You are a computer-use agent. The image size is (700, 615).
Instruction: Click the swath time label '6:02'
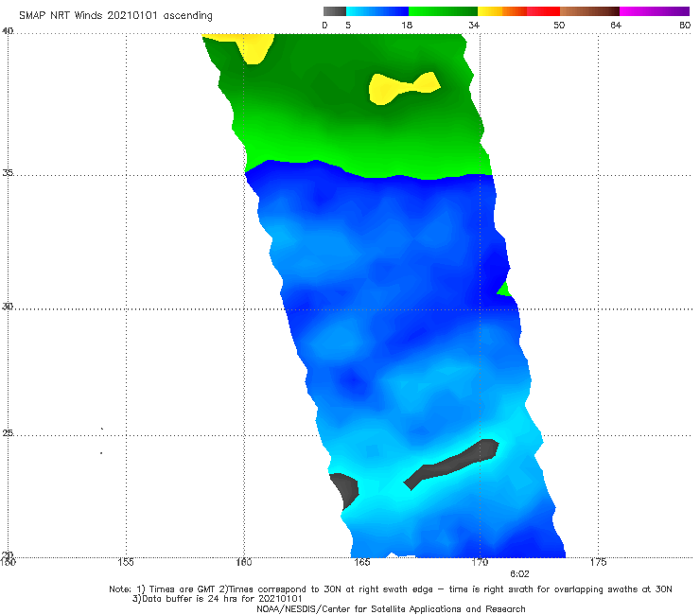519,574
